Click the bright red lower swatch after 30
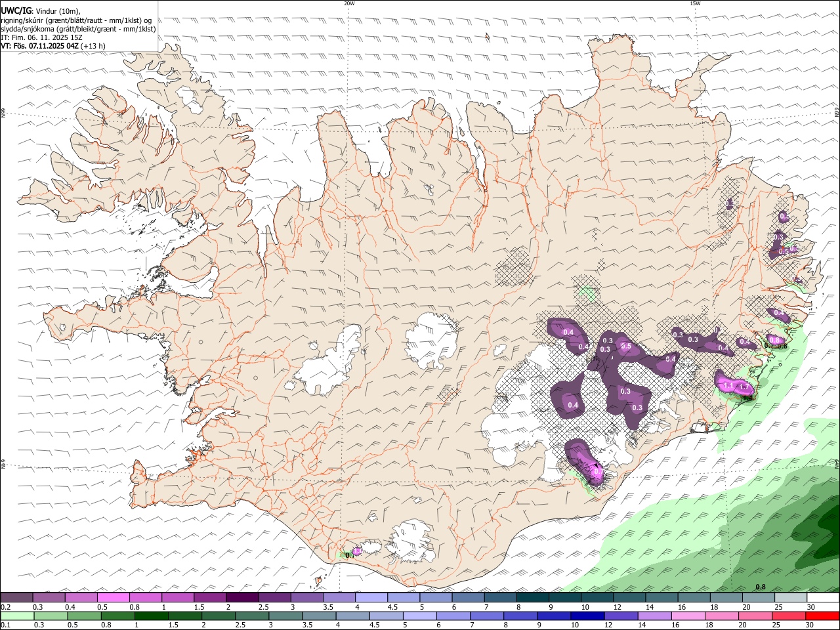The width and height of the screenshot is (840, 630). click(x=822, y=616)
